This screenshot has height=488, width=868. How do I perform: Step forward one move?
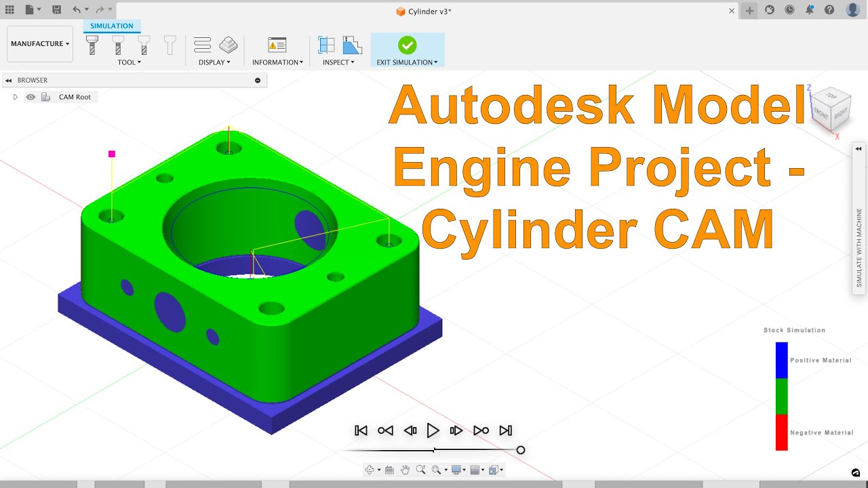click(x=456, y=430)
